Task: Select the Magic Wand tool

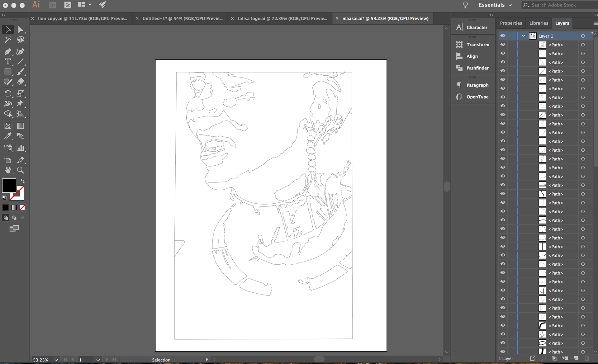Action: [x=8, y=40]
